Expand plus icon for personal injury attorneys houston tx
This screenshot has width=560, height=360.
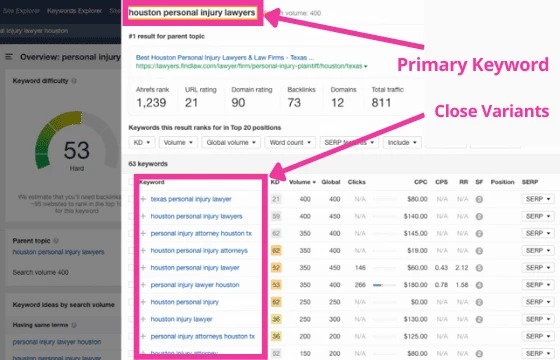[x=143, y=336]
